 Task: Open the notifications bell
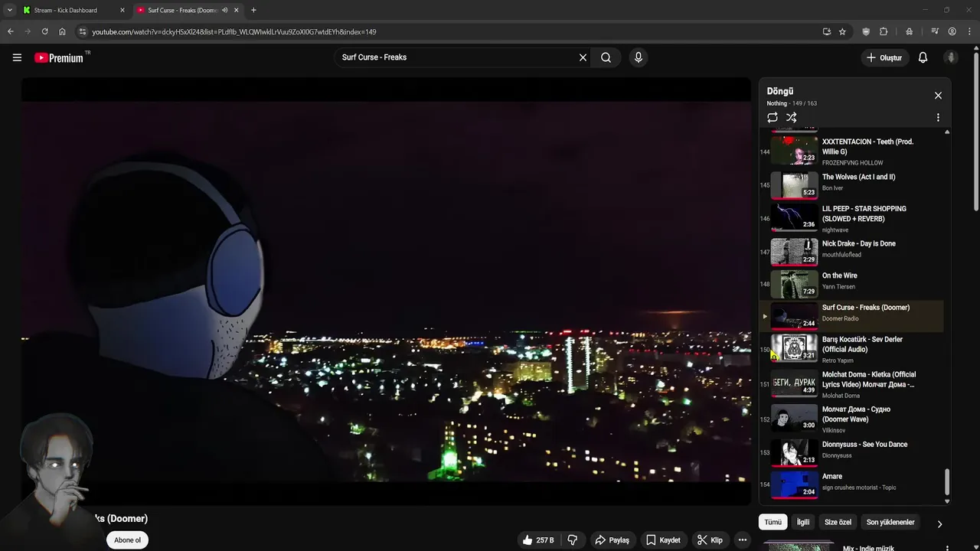click(923, 57)
